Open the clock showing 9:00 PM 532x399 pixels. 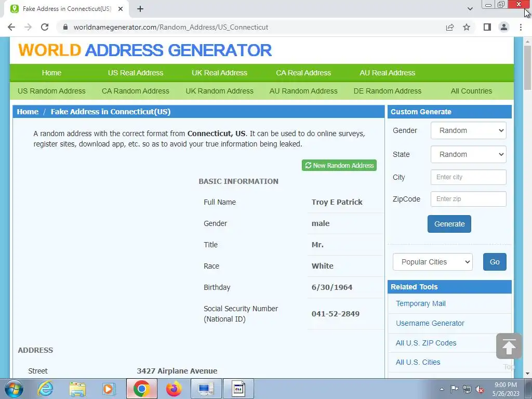[x=506, y=389]
